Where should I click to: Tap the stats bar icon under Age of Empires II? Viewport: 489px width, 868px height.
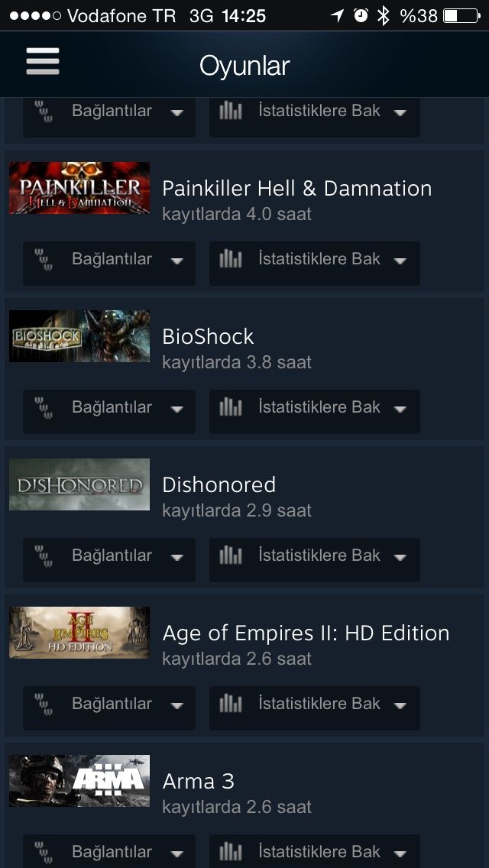click(231, 704)
